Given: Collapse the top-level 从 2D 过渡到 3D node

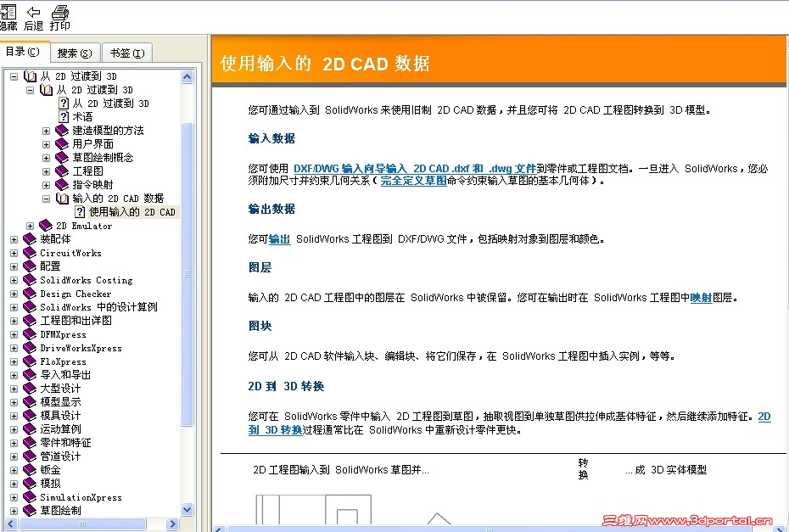Looking at the screenshot, I should (x=14, y=76).
